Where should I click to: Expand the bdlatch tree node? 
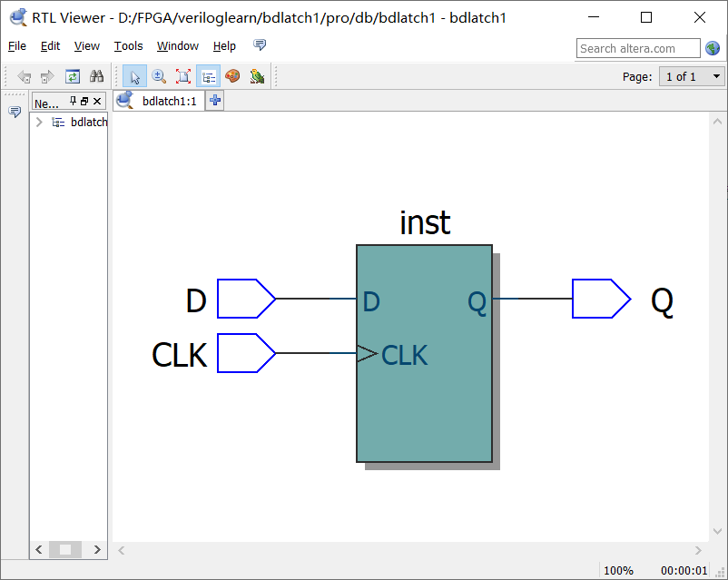39,123
